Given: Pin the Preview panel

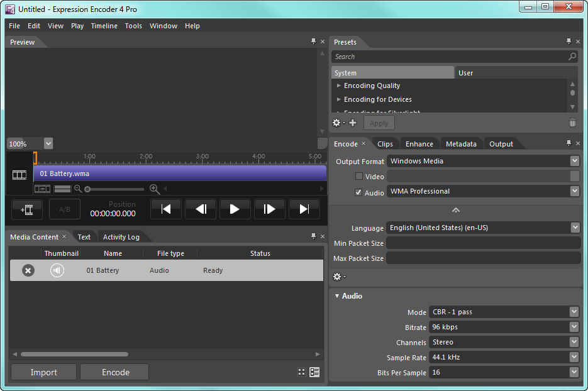Looking at the screenshot, I should pyautogui.click(x=313, y=41).
